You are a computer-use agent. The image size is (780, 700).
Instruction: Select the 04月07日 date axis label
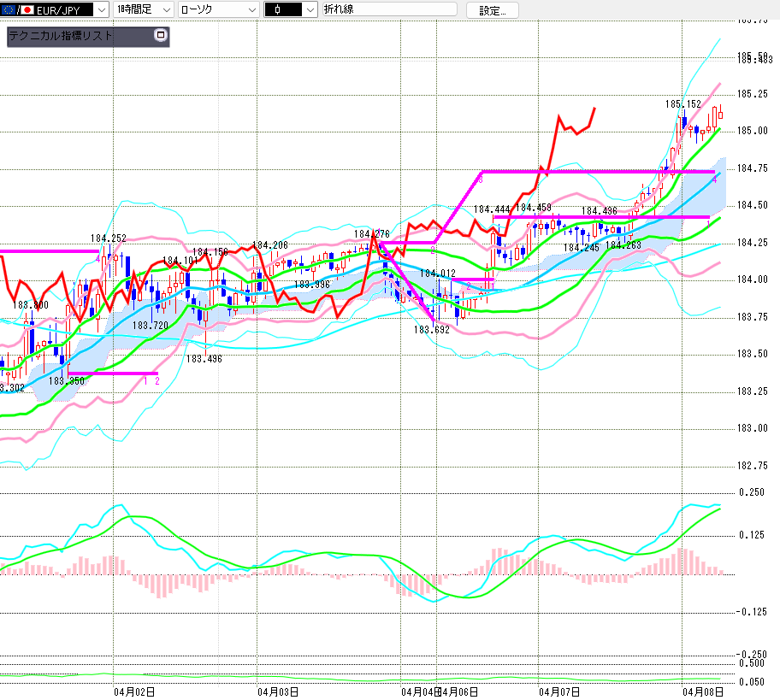(x=560, y=691)
